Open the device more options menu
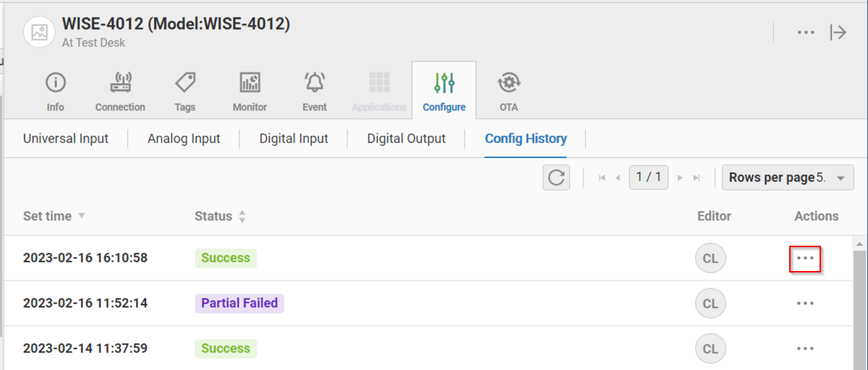This screenshot has width=868, height=370. (806, 33)
